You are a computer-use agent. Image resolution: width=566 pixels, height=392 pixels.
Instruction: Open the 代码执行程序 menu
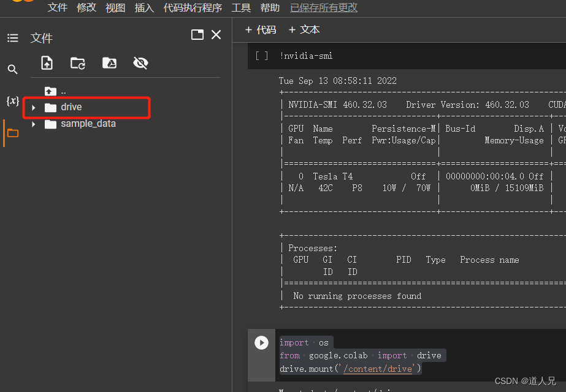pyautogui.click(x=193, y=7)
